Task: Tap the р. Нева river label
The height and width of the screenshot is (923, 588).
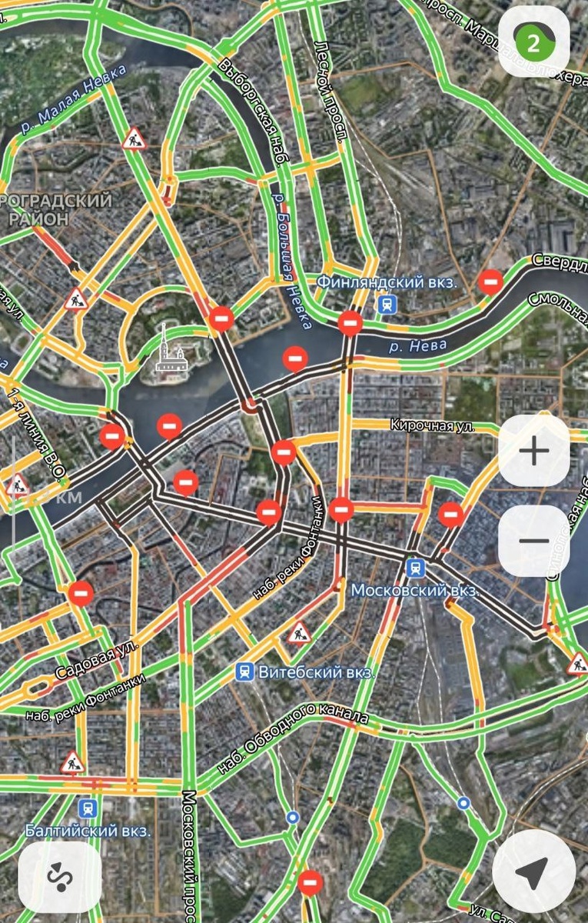Action: coord(417,346)
